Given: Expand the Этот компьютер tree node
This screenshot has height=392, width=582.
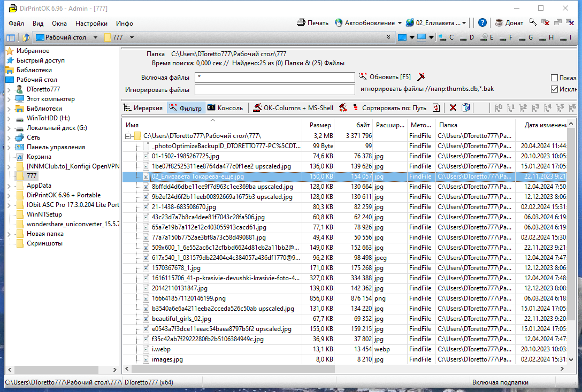Looking at the screenshot, I should tap(9, 99).
